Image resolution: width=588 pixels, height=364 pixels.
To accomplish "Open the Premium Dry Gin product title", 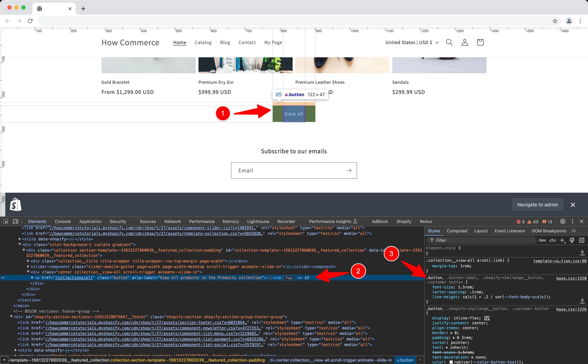I will tap(216, 82).
